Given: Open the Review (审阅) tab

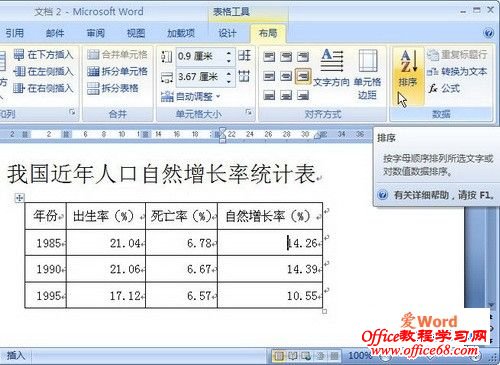Looking at the screenshot, I should (96, 33).
